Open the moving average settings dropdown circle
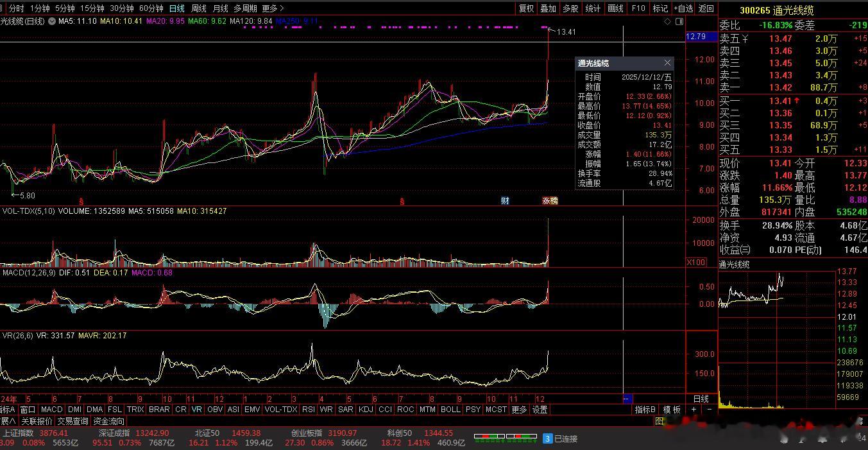Viewport: 868px width, 450px height. click(x=51, y=21)
